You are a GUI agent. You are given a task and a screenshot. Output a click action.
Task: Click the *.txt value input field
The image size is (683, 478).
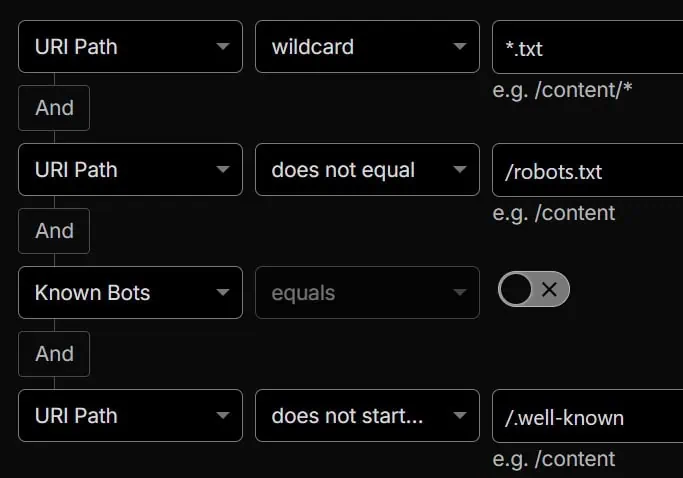tap(587, 47)
